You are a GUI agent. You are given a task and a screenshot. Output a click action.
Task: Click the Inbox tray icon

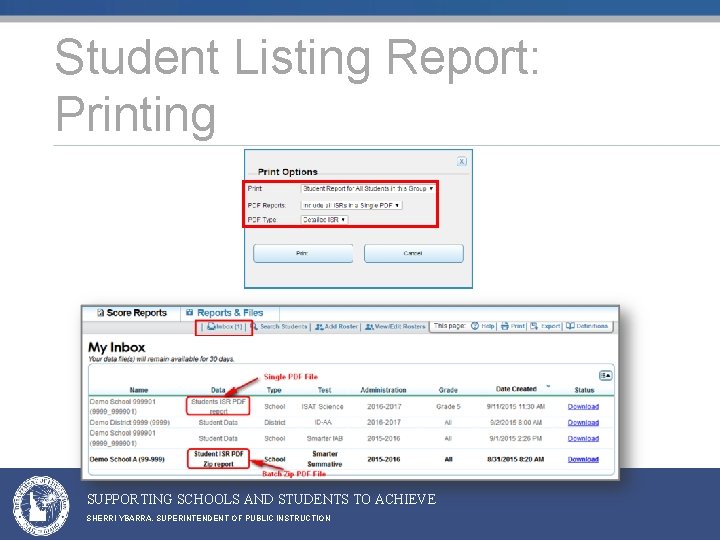point(211,326)
